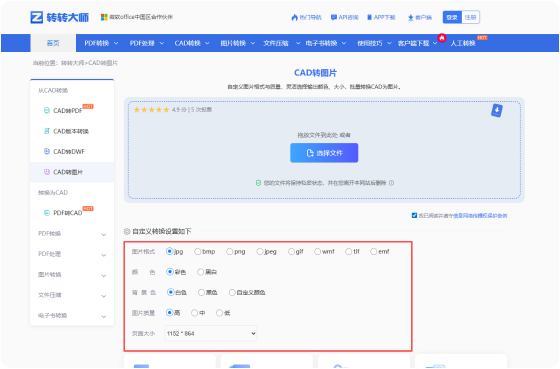Click the 注册 button
The image size is (560, 369).
[x=470, y=17]
